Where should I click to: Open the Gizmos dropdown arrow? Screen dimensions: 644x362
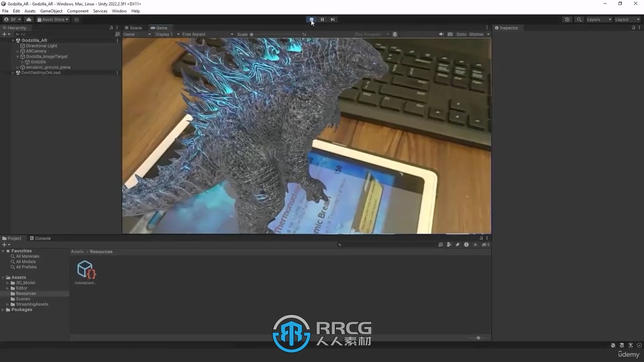pos(488,34)
